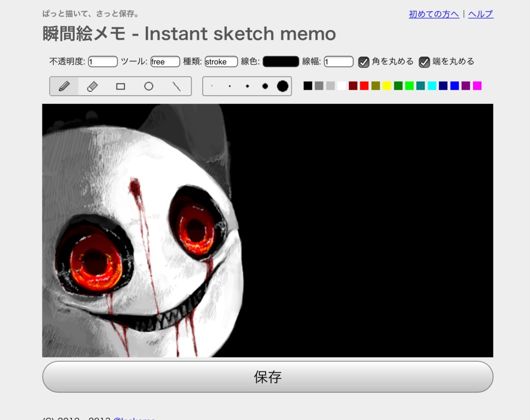Select the eraser tool
This screenshot has height=420, width=530.
tap(92, 86)
